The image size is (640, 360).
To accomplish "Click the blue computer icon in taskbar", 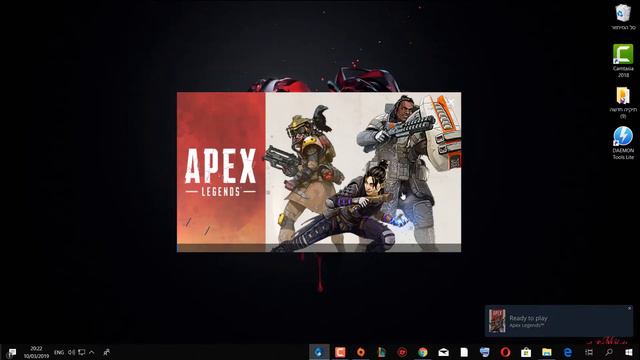I will tap(484, 352).
